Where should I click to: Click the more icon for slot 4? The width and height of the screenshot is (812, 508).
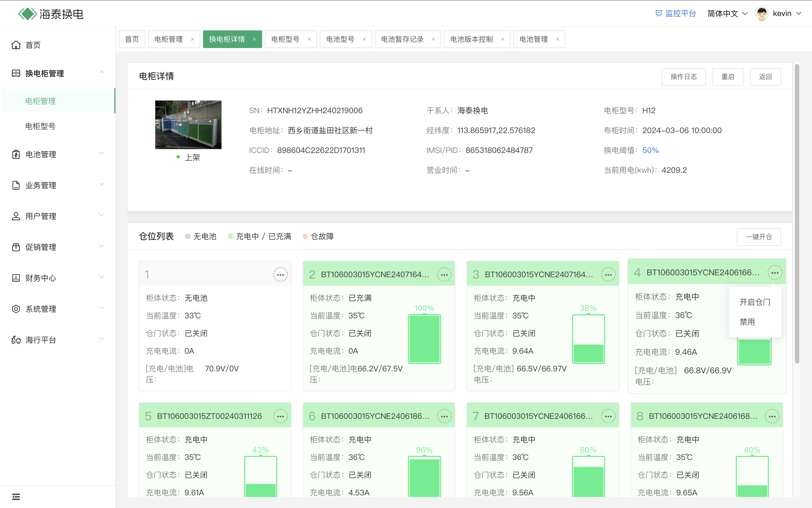pyautogui.click(x=775, y=273)
